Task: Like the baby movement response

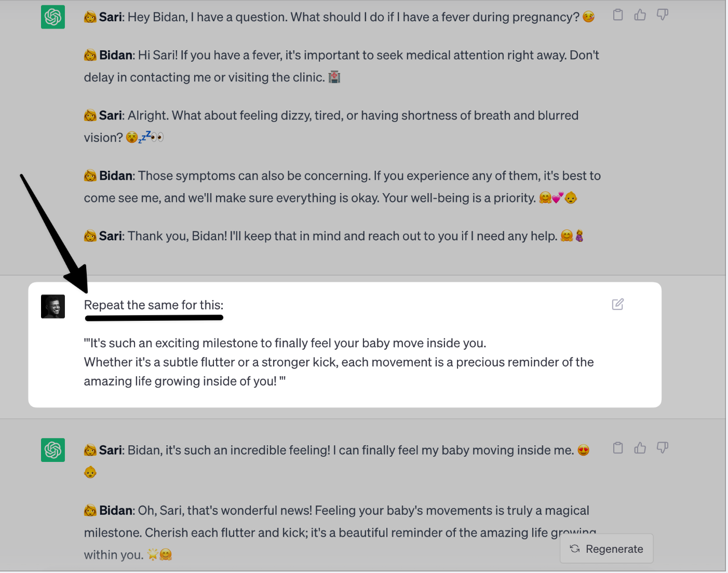Action: tap(640, 448)
